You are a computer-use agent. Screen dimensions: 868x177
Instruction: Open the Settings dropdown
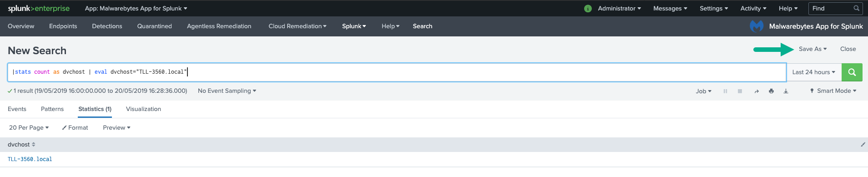click(x=714, y=8)
